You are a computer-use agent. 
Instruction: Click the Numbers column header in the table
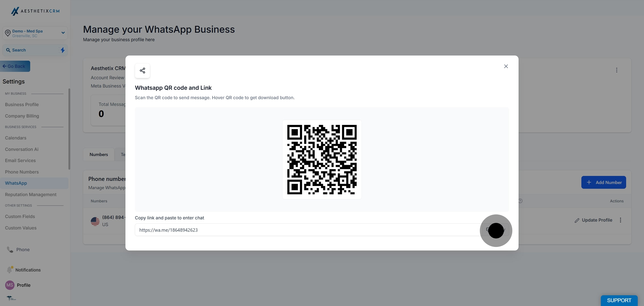click(99, 201)
